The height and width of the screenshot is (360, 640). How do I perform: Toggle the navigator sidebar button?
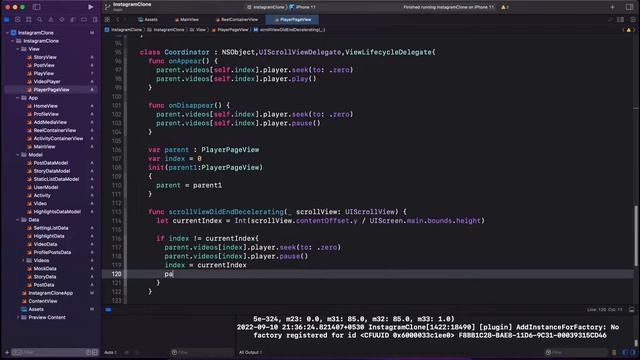click(36, 7)
